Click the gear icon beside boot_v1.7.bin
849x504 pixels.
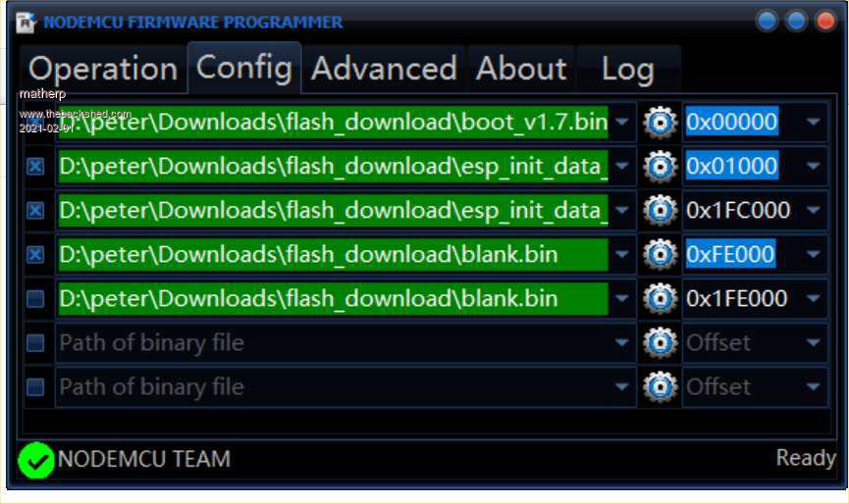[x=661, y=123]
